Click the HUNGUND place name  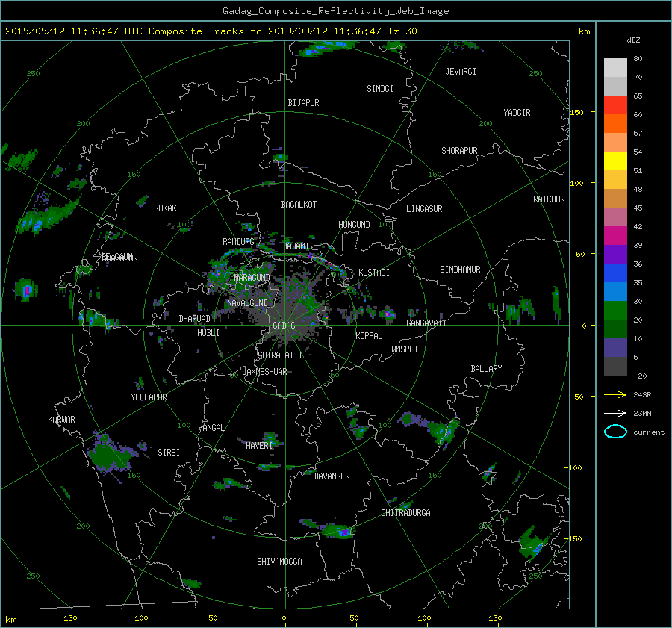354,225
